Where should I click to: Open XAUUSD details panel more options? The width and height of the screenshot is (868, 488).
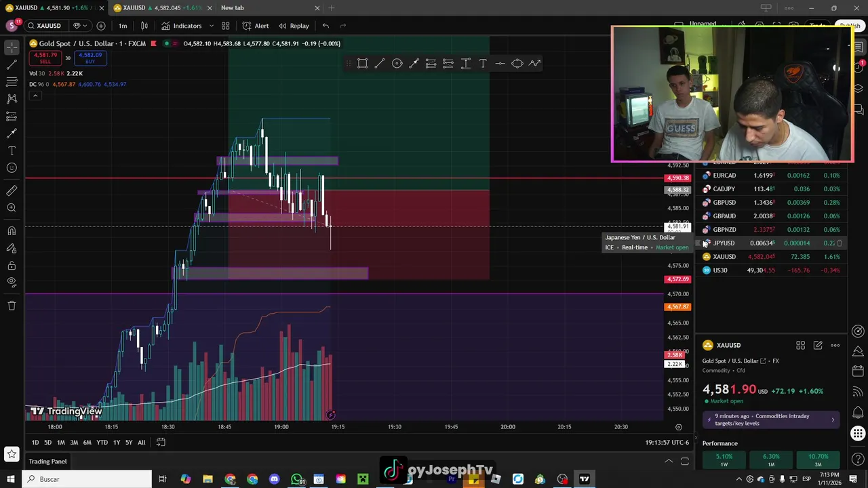(835, 346)
